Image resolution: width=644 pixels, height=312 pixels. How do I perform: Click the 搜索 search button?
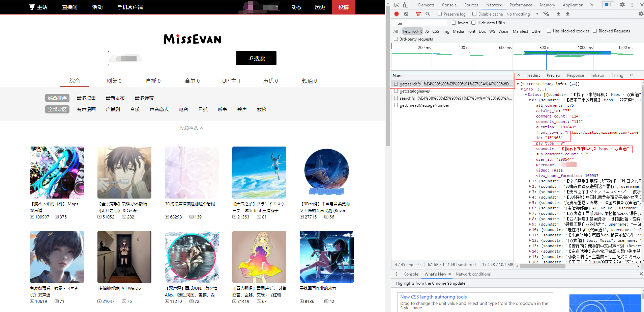coord(256,58)
